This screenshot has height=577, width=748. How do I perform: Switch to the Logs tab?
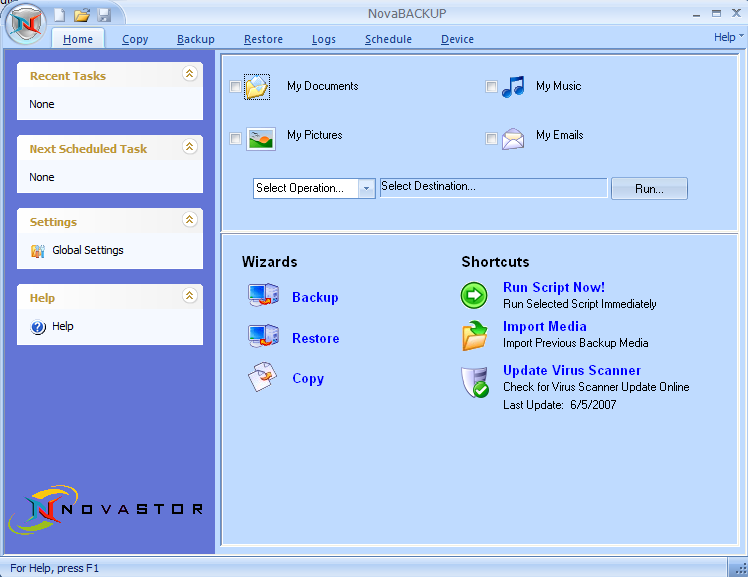pyautogui.click(x=324, y=39)
